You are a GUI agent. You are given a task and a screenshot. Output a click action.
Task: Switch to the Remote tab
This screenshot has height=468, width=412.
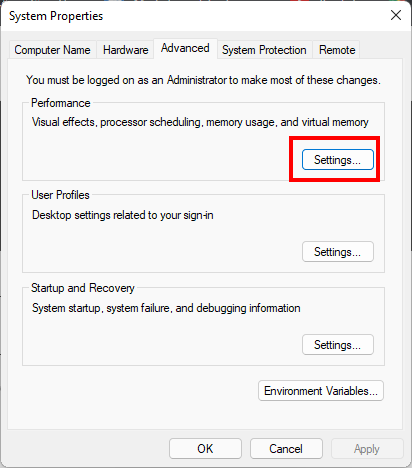(337, 50)
